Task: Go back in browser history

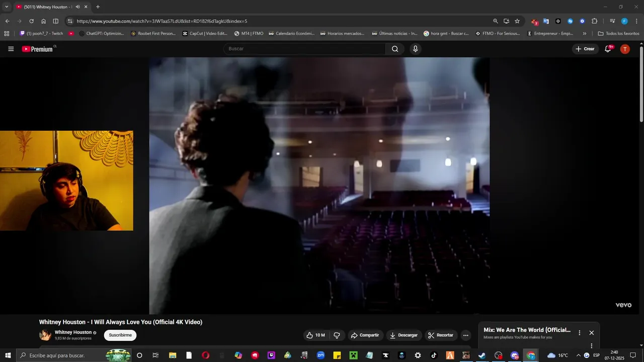Action: (x=8, y=21)
